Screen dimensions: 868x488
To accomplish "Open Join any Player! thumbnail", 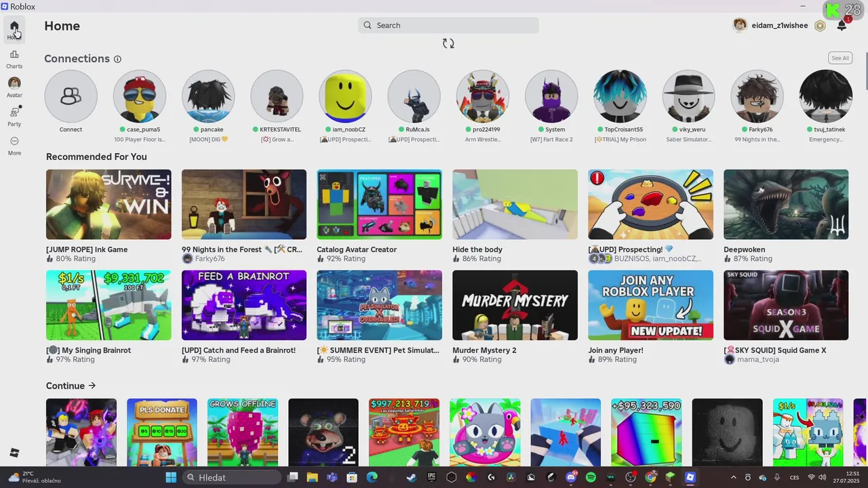I will [651, 305].
